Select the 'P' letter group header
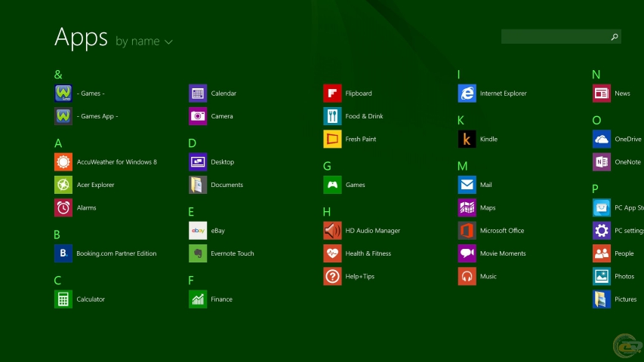Viewport: 644px width, 362px height. tap(595, 189)
